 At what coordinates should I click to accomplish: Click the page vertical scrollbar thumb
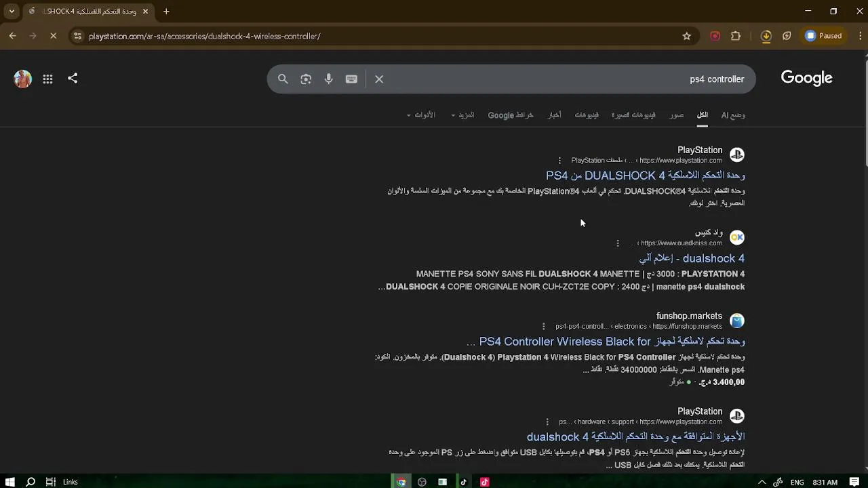[x=865, y=112]
